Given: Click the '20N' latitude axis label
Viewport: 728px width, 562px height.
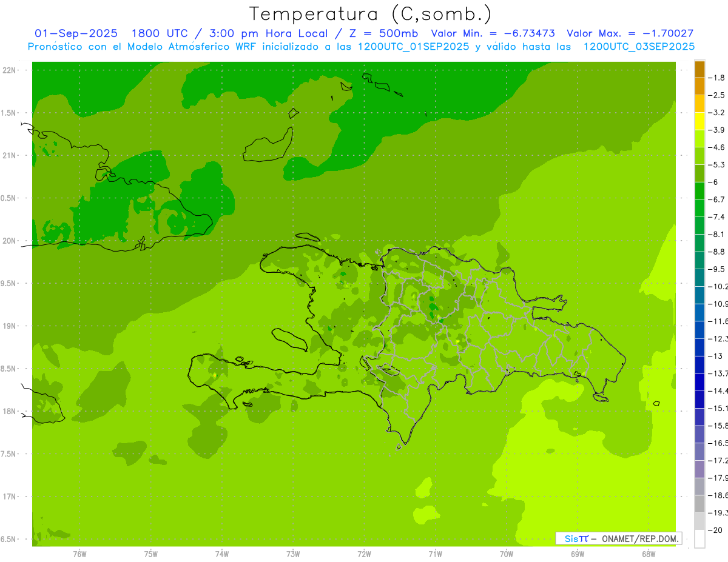Looking at the screenshot, I should coord(10,241).
